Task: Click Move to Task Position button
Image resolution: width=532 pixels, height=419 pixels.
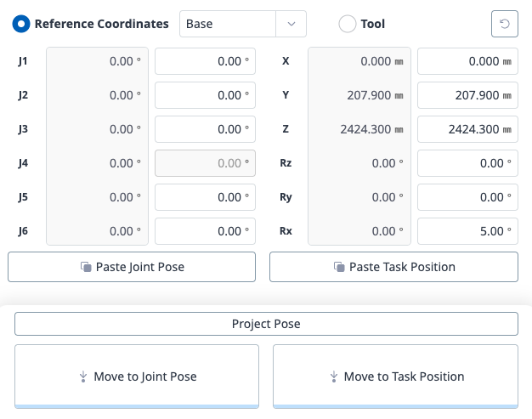Action: [395, 377]
